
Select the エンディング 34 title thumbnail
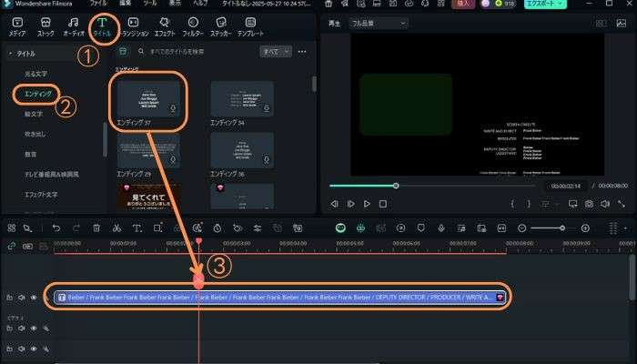(242, 98)
